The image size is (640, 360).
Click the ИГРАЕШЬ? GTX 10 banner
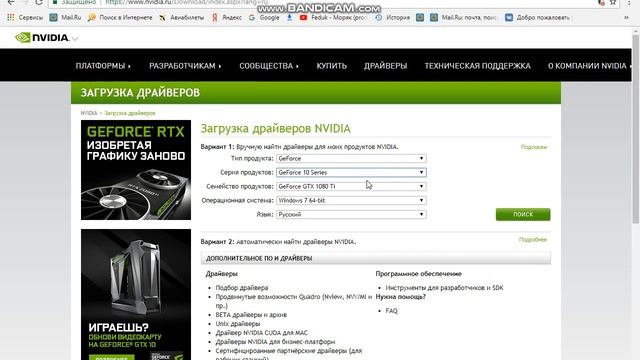(136, 294)
